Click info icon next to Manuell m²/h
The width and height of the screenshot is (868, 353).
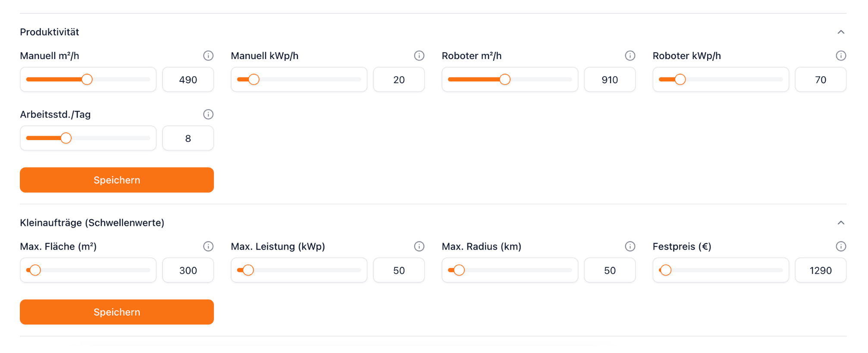point(208,56)
